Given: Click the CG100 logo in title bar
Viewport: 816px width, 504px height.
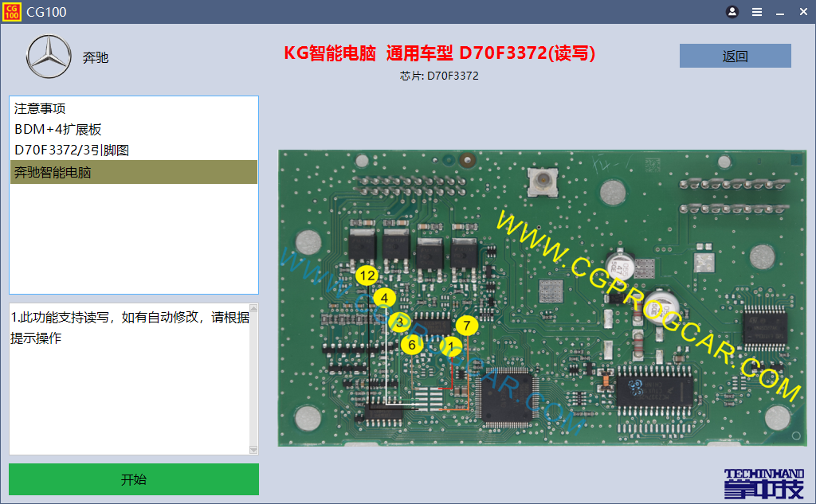Looking at the screenshot, I should click(x=11, y=11).
